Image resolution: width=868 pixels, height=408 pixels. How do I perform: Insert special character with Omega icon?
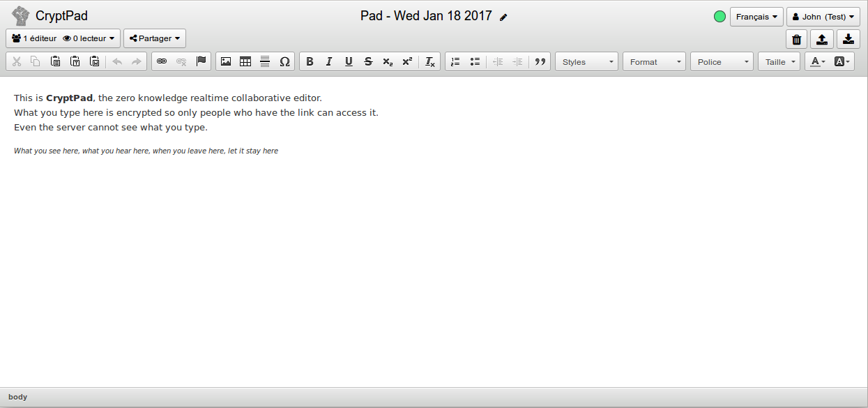(x=284, y=61)
